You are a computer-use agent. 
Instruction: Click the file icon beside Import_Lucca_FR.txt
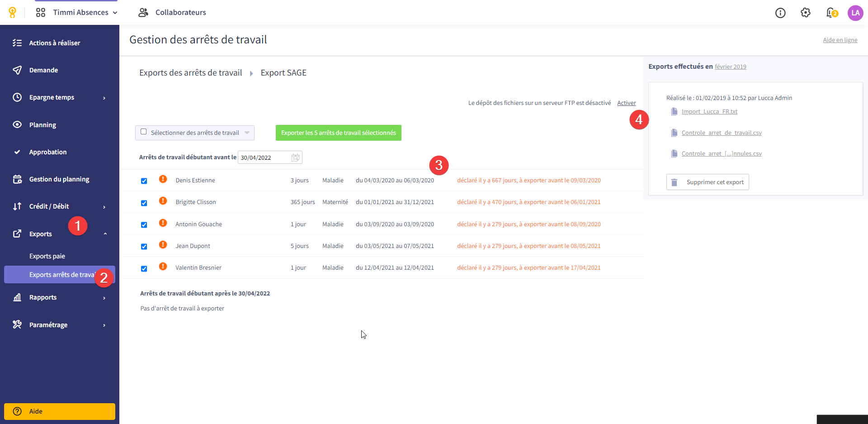click(674, 111)
